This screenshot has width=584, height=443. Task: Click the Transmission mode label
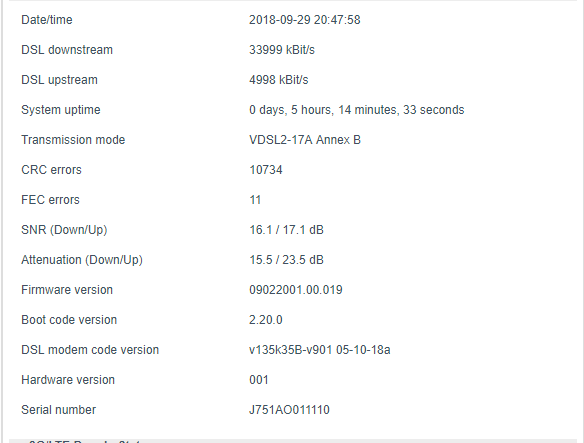pos(73,140)
